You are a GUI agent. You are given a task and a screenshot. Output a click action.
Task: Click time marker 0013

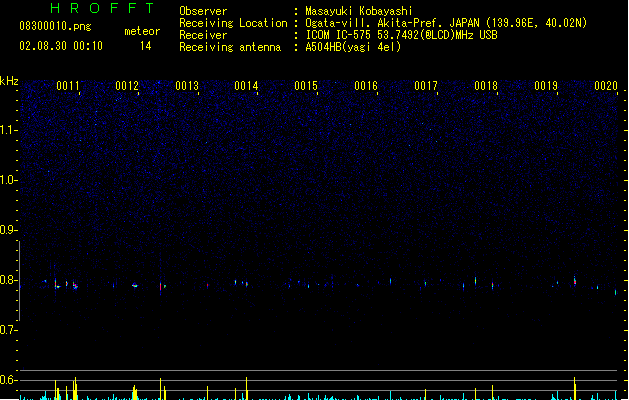(x=187, y=86)
